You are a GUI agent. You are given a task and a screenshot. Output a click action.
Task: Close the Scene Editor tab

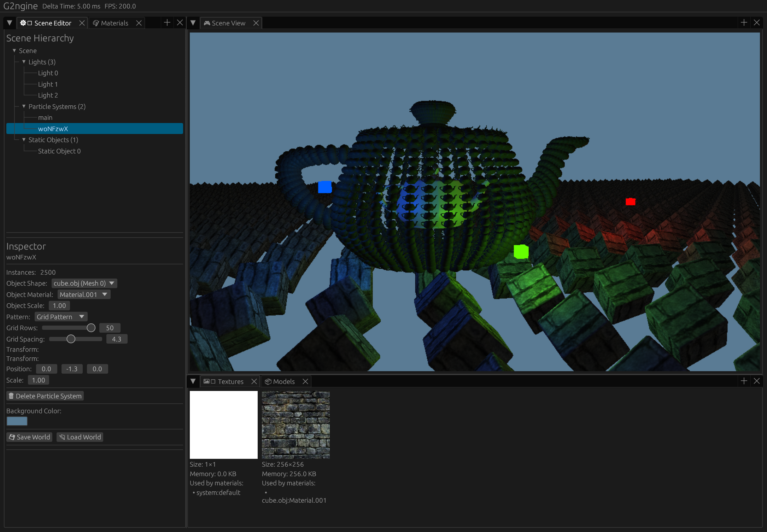point(82,23)
